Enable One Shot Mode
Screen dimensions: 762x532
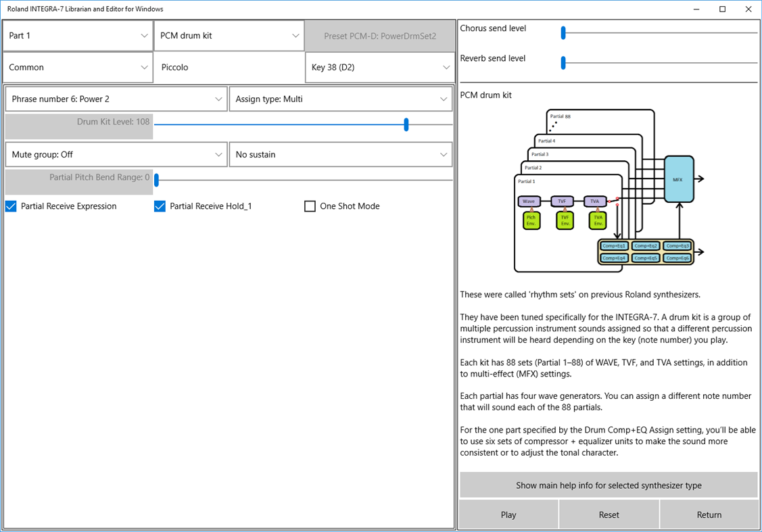[310, 206]
